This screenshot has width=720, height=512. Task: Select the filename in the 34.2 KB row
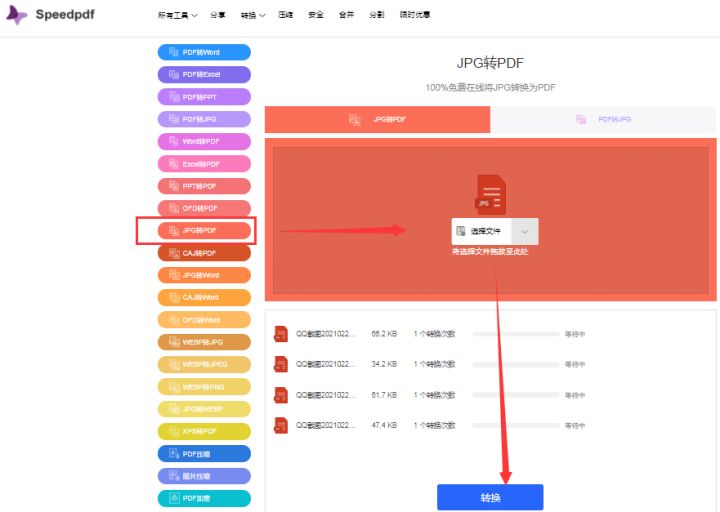326,364
